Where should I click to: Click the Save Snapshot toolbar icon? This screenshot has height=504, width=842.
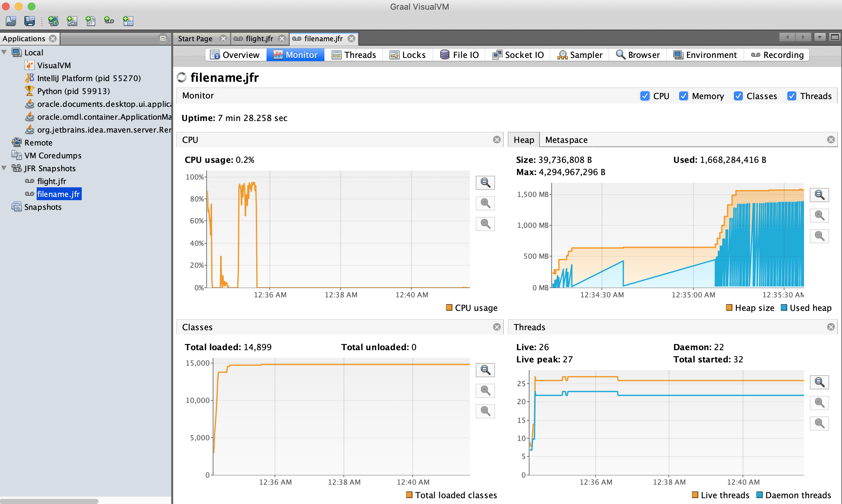[x=30, y=21]
